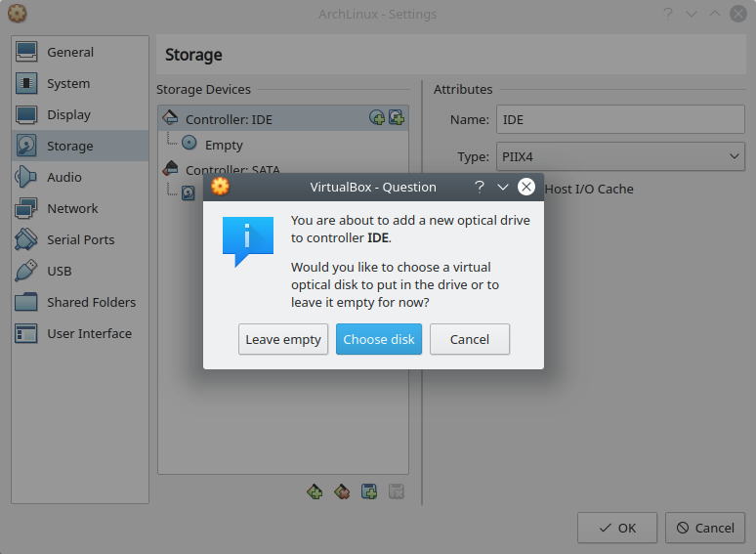Open help in the Question dialog title bar
Image resolution: width=756 pixels, height=554 pixels.
tap(480, 187)
